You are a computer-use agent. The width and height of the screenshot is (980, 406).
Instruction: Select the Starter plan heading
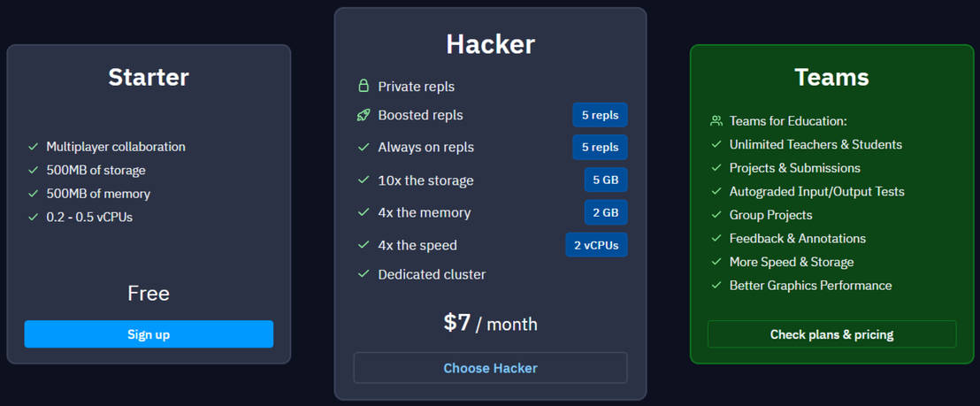point(149,77)
